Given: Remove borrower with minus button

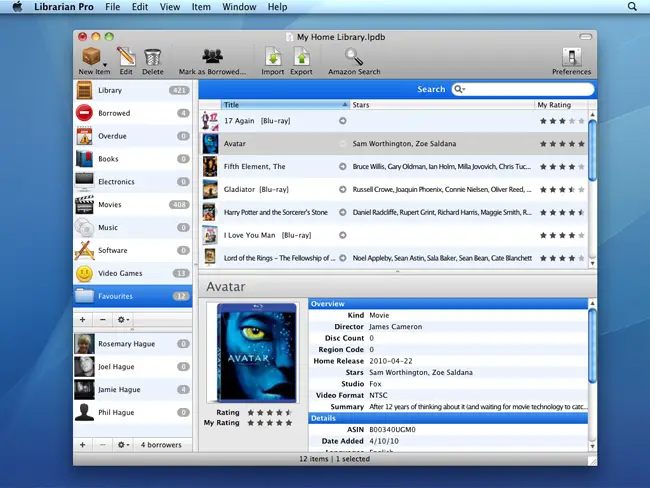Looking at the screenshot, I should pyautogui.click(x=103, y=444).
